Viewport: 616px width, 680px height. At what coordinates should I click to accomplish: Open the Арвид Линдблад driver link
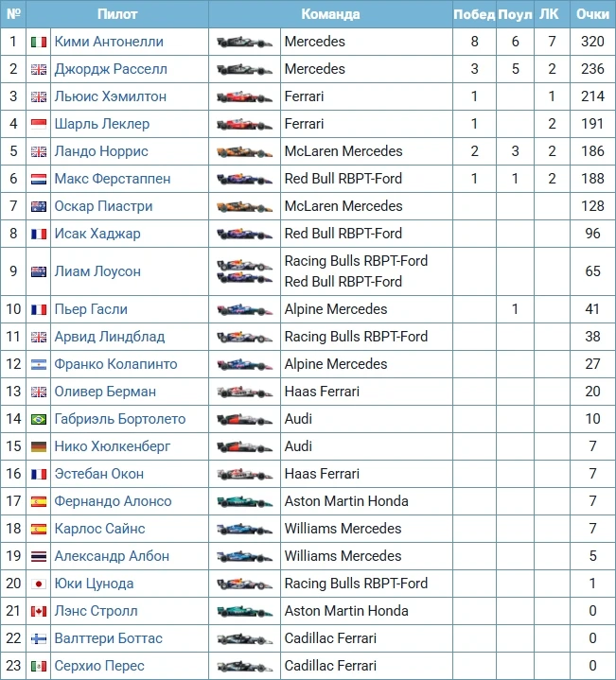click(x=110, y=337)
